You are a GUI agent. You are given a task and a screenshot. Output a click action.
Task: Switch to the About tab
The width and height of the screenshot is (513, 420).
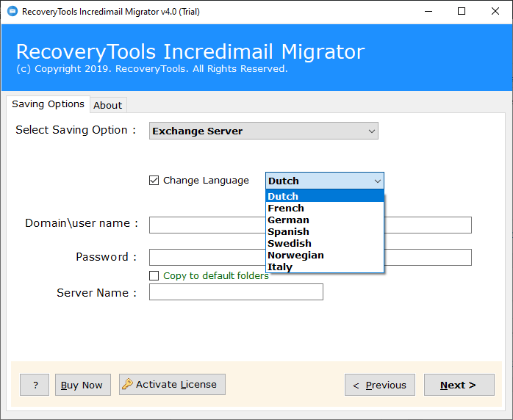click(x=108, y=105)
